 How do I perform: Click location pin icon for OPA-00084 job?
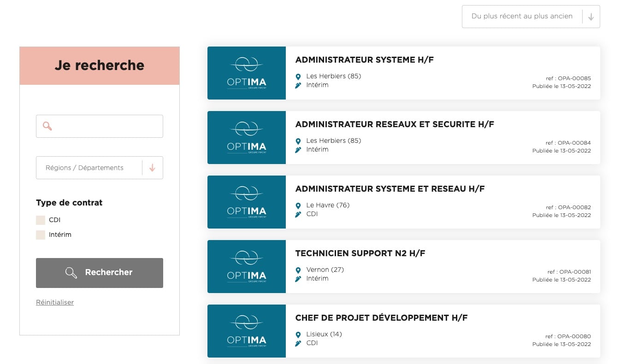[x=298, y=141]
